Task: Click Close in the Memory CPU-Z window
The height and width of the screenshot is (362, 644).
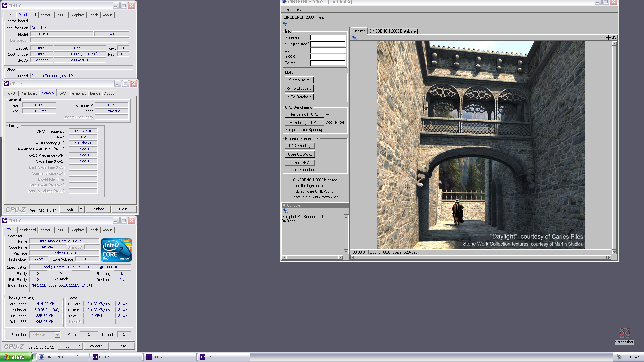Action: [123, 209]
